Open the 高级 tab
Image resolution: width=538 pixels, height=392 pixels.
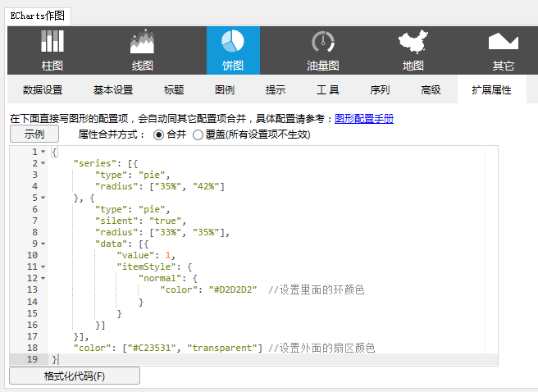(431, 90)
